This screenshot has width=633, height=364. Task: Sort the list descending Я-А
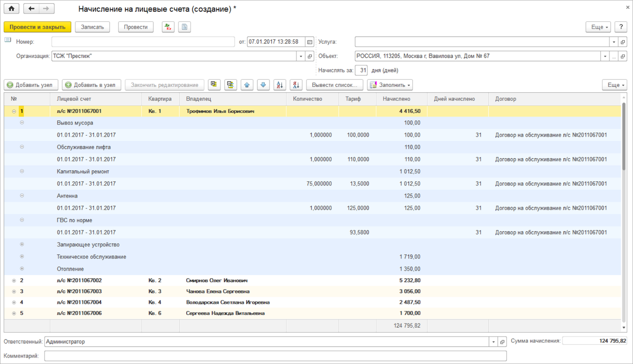296,85
